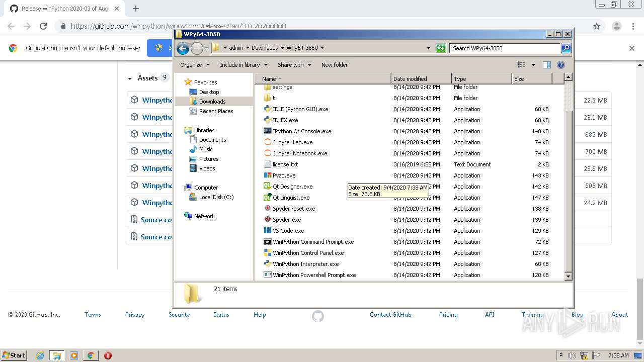Open the Include in library dropdown

coord(244,65)
